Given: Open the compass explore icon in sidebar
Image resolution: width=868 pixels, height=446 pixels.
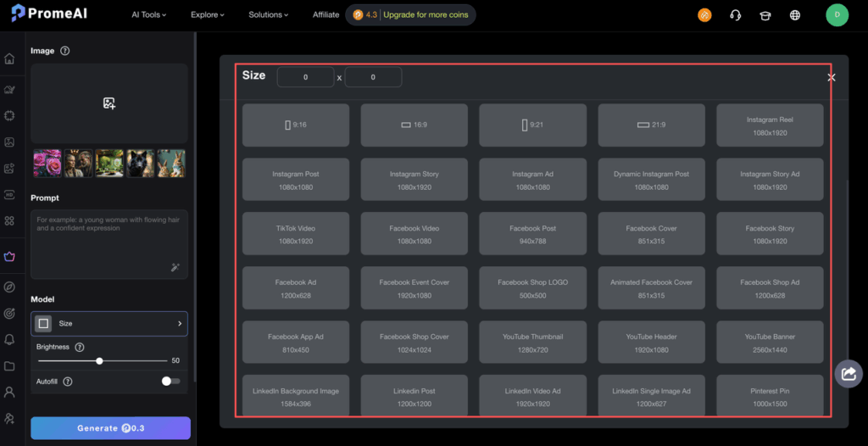Looking at the screenshot, I should tap(8, 287).
